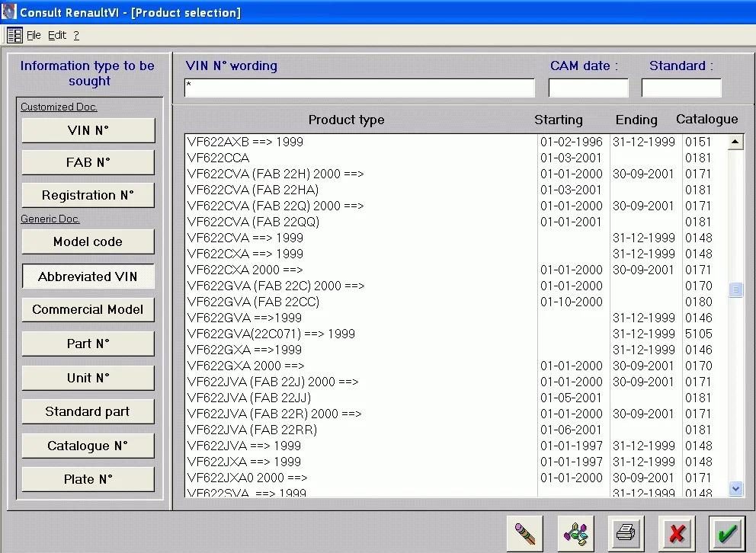The image size is (756, 553).
Task: Open the Edit menu
Action: tap(57, 35)
